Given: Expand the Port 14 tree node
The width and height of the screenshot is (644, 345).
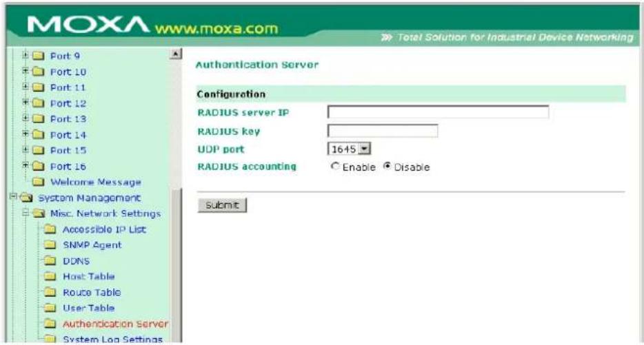Looking at the screenshot, I should [26, 134].
